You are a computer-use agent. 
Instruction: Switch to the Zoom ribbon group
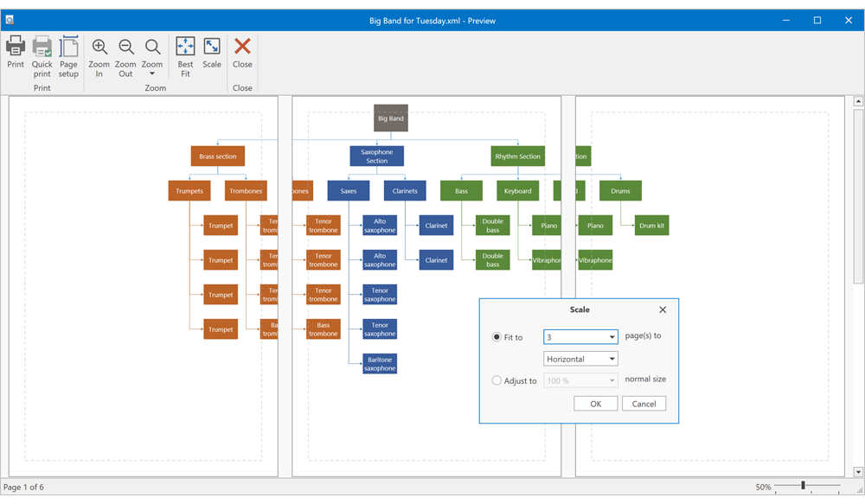click(155, 87)
